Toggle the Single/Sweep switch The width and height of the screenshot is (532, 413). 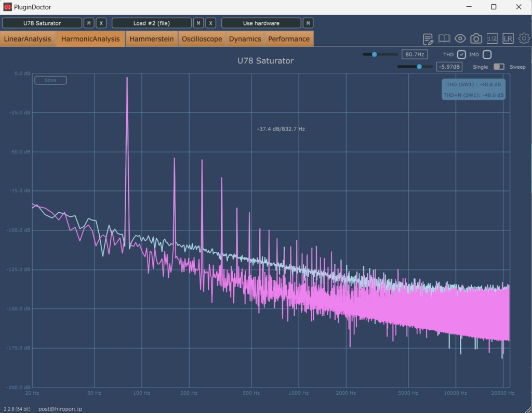click(x=499, y=67)
